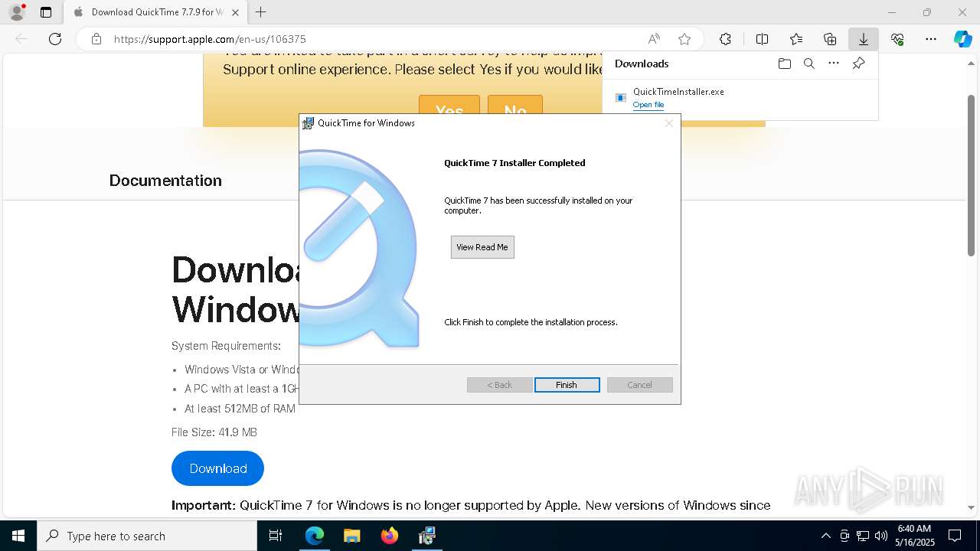
Task: Open a new tab with plus icon
Action: tap(261, 12)
